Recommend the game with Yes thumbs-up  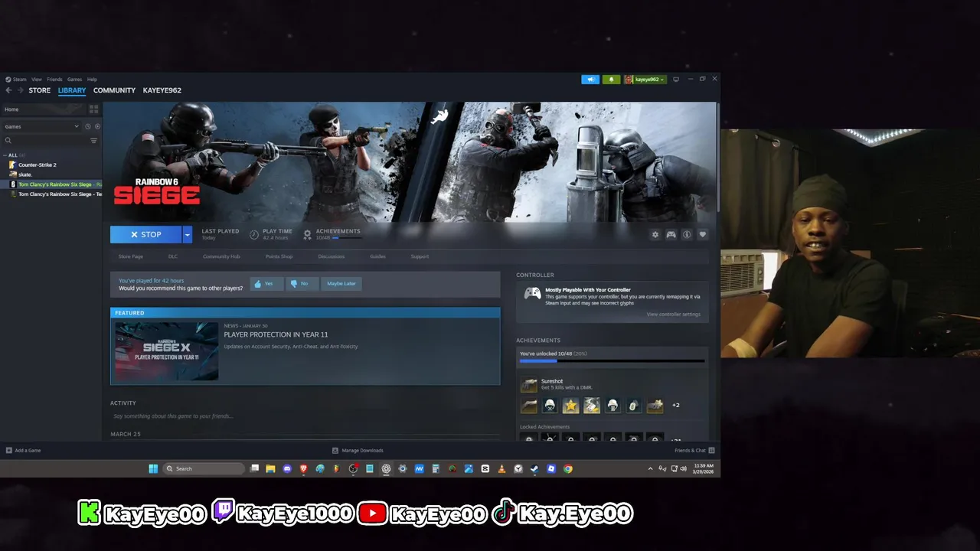[266, 283]
